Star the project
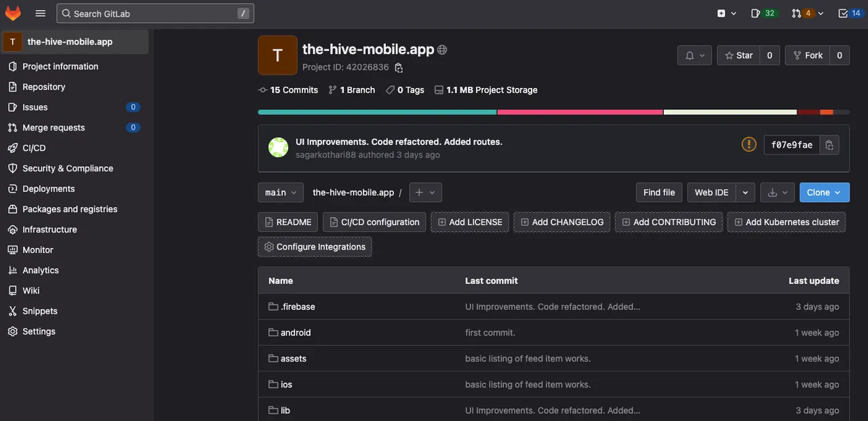868x421 pixels. (738, 56)
